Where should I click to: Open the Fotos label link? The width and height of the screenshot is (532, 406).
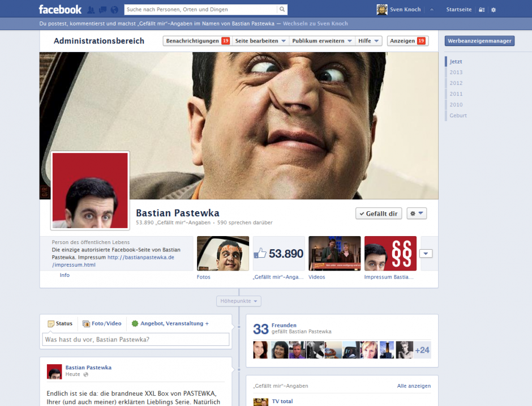[x=204, y=277]
